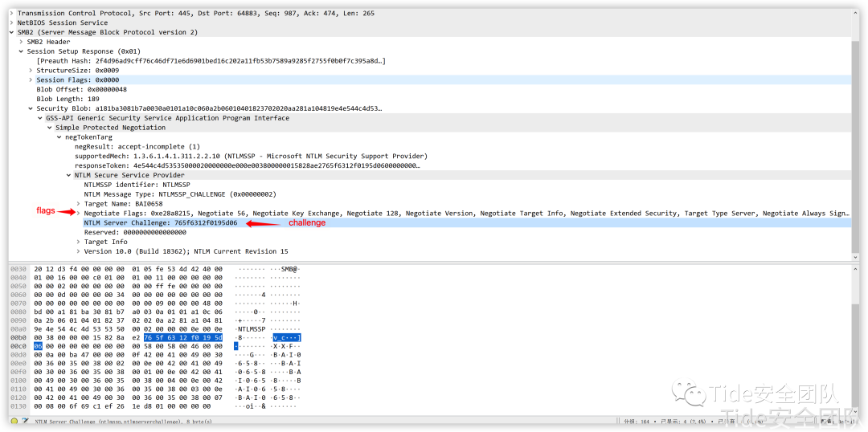
Task: Expand the SMB2 Header node
Action: point(21,42)
